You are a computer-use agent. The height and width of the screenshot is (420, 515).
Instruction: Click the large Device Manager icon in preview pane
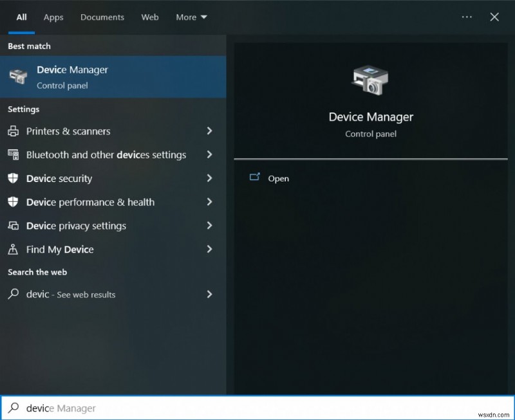coord(371,80)
